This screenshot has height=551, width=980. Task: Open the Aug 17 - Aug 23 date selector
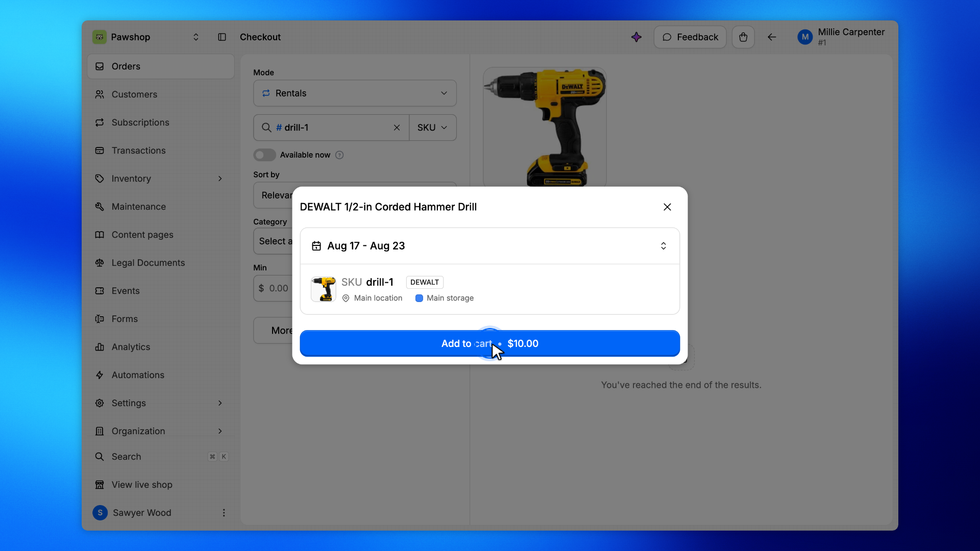point(490,246)
